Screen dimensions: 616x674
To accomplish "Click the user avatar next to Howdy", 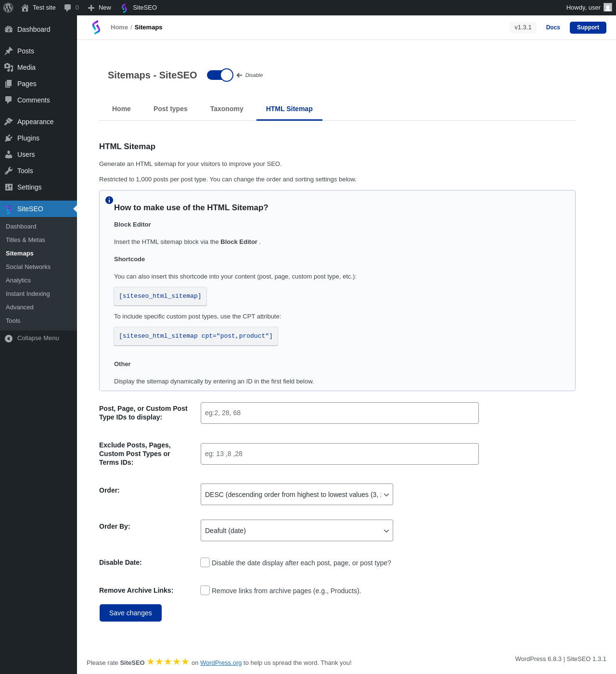I will [608, 8].
